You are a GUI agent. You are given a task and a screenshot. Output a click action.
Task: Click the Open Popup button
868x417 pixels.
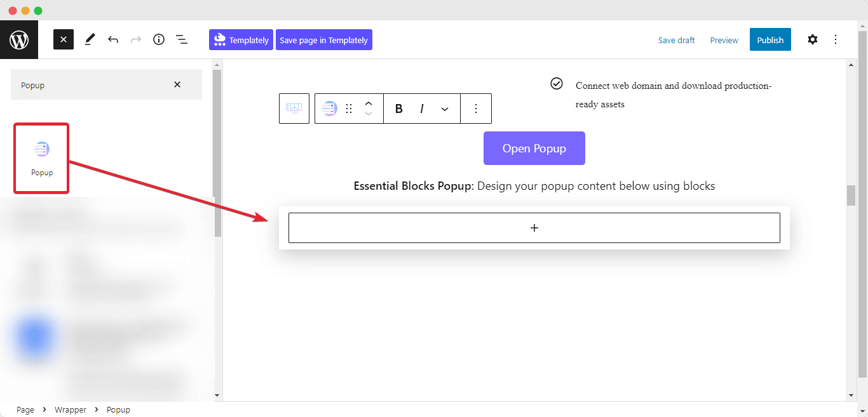click(x=534, y=148)
